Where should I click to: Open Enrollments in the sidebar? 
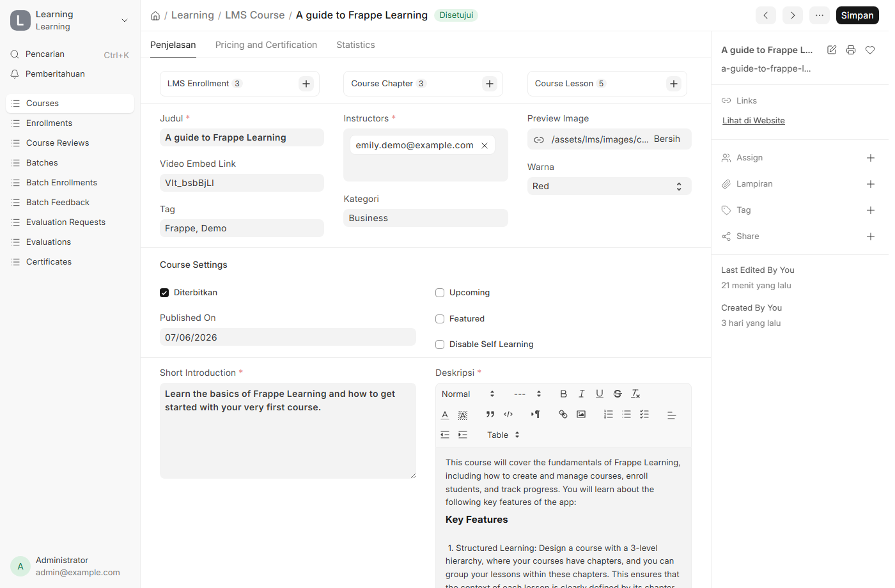tap(70, 123)
